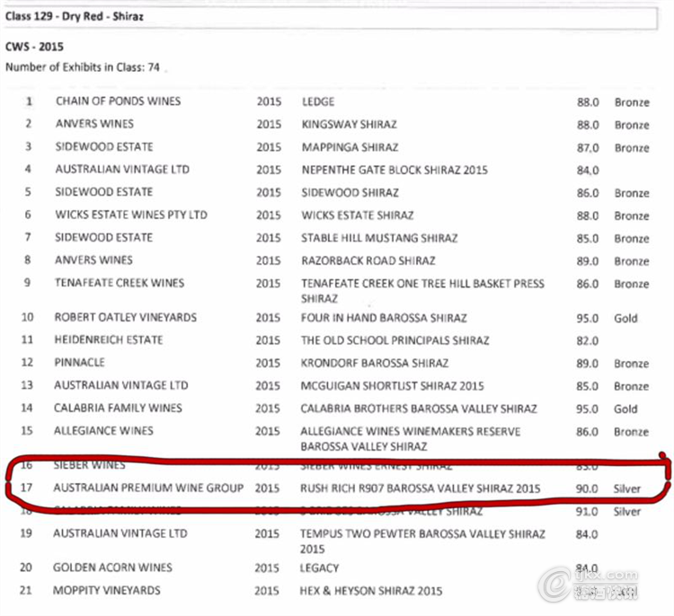
Task: Select "SIDEWOOD ESTATE" in row 7
Action: 103,238
